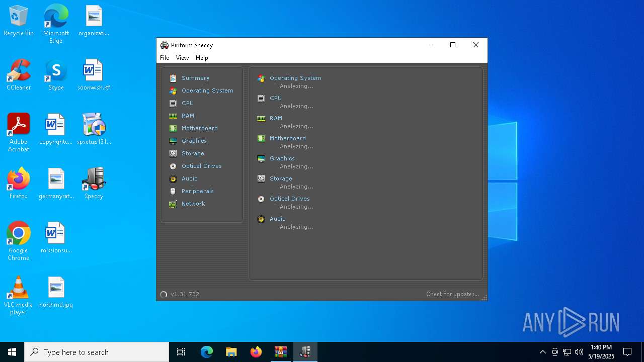
Task: Click the Optical Drives icon in summary panel
Action: [261, 199]
